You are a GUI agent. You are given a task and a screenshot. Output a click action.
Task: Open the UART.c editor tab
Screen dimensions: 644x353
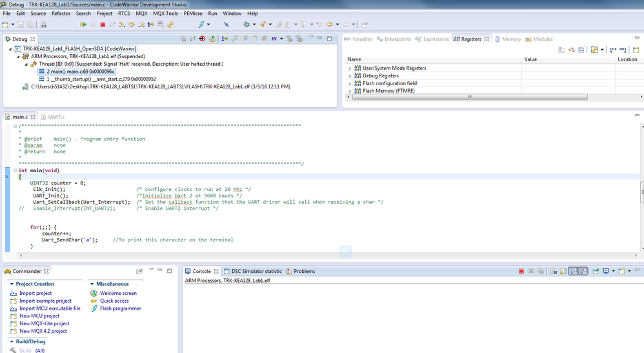click(x=53, y=117)
